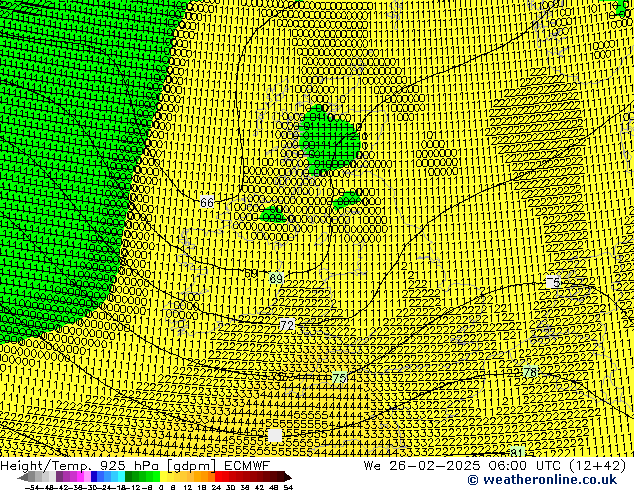This screenshot has height=490, width=634.
Task: Click the contour label '66'
Action: (x=207, y=202)
